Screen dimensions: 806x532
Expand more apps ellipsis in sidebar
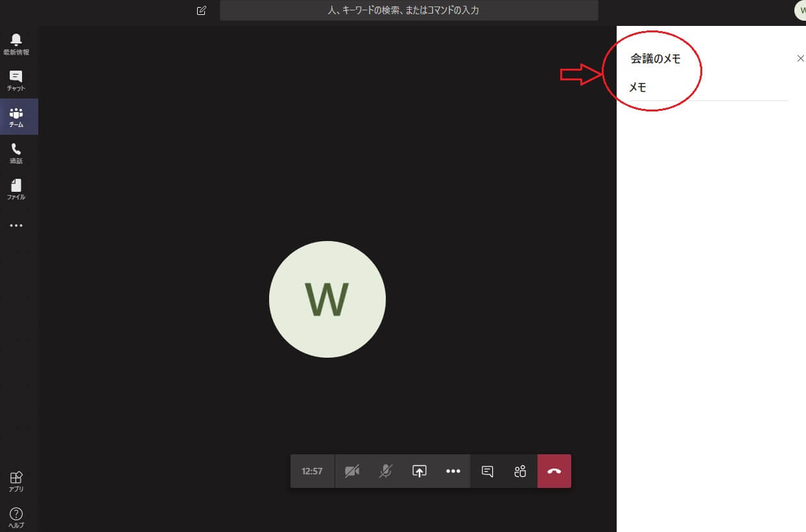[16, 226]
